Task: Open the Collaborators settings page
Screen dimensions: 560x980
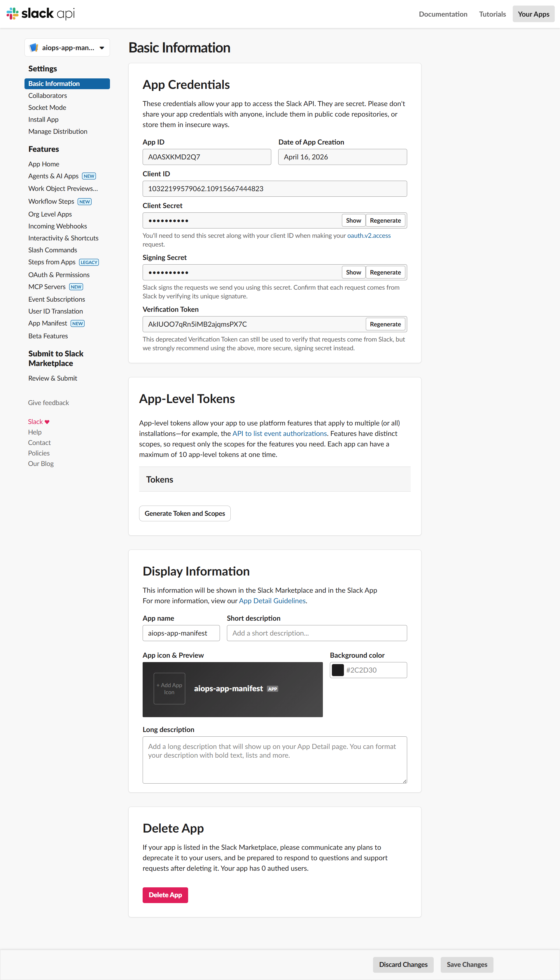Action: tap(48, 96)
